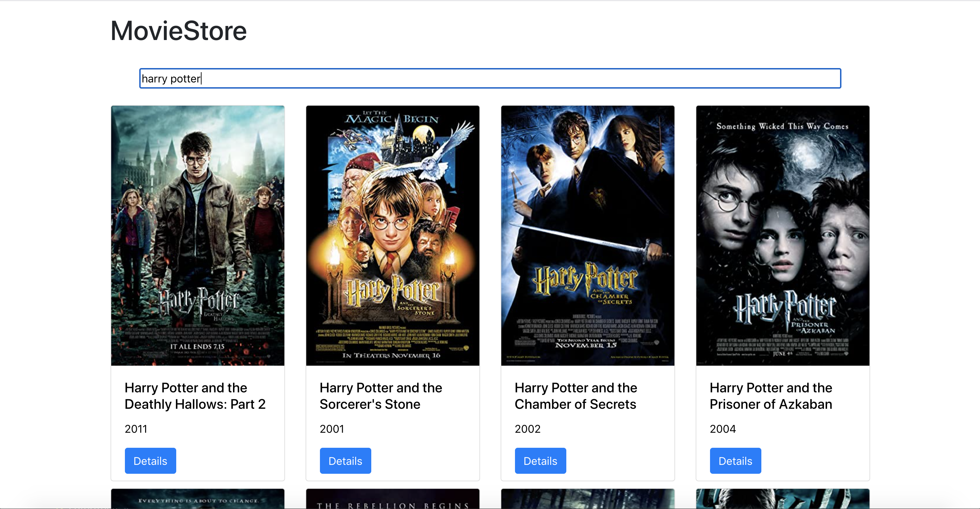
Task: Click title 'Harry Potter and the Chamber of Secrets'
Action: click(576, 396)
